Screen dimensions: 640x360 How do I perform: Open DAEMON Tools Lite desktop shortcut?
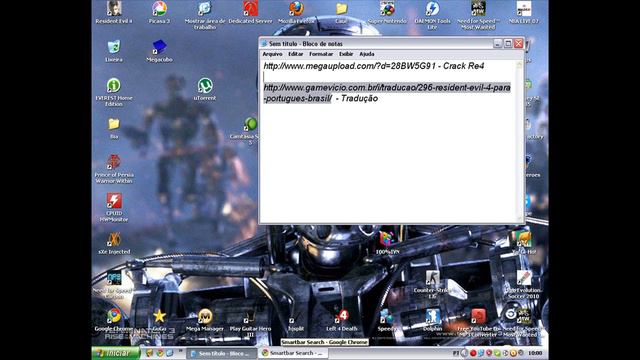coord(432,15)
